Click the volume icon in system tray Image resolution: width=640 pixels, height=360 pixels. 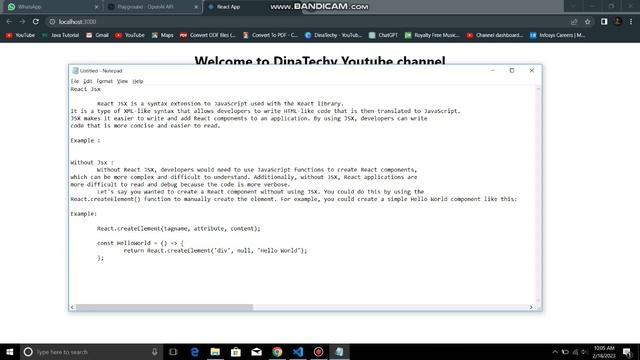[x=585, y=352]
